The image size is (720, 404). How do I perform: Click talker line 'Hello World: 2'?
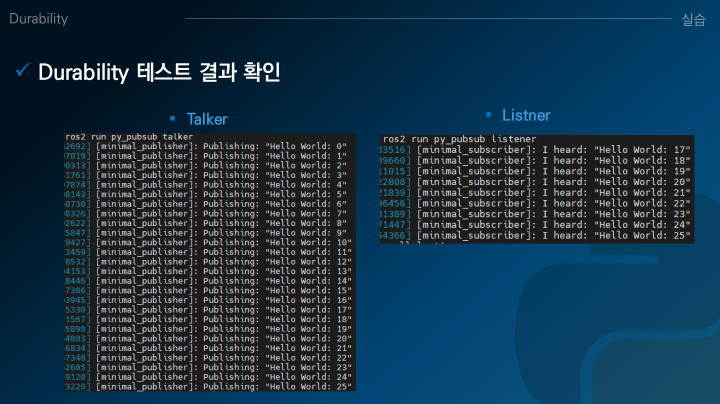(206, 166)
